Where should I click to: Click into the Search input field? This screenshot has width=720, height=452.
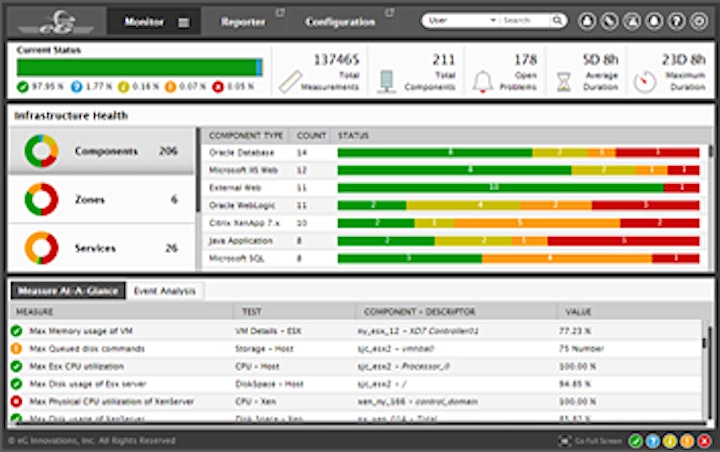coord(524,21)
